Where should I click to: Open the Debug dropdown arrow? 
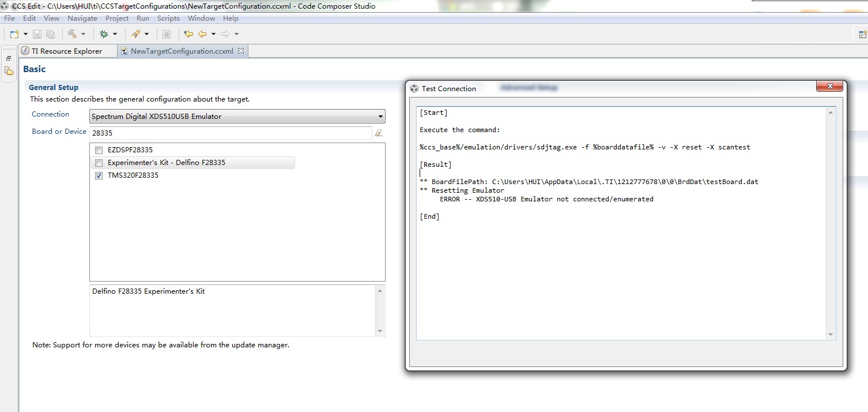point(115,35)
